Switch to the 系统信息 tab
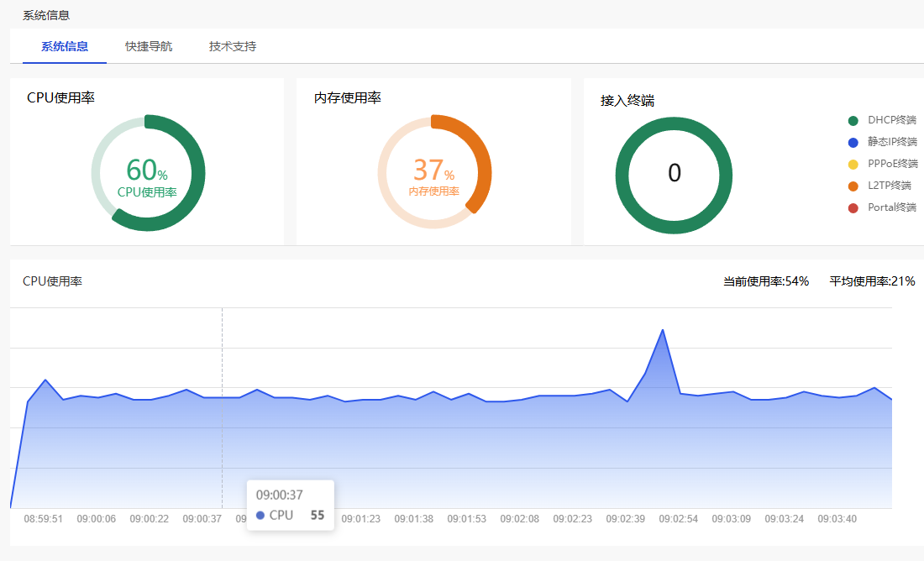This screenshot has width=924, height=561. point(64,46)
